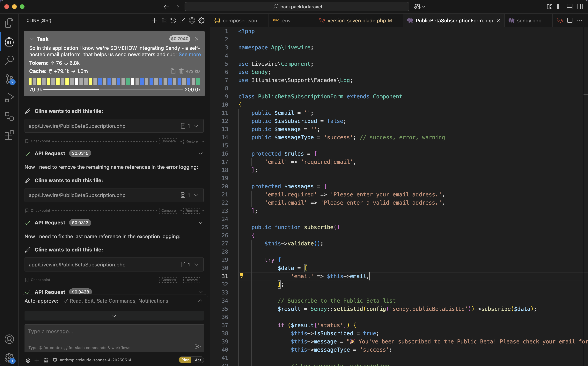Expand the API Request $0.0315 details
The image size is (588, 366).
(x=200, y=153)
